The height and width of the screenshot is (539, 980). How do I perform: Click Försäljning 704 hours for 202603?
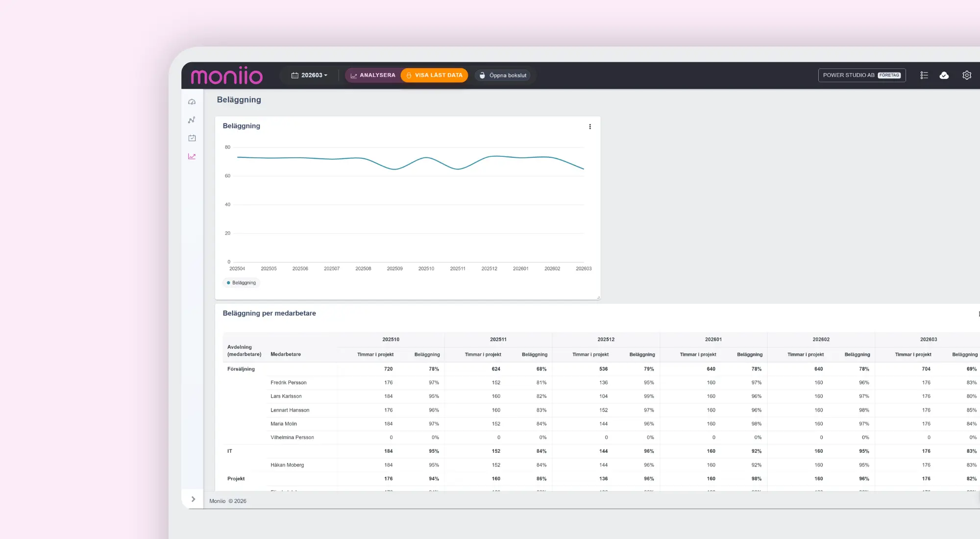pyautogui.click(x=926, y=369)
